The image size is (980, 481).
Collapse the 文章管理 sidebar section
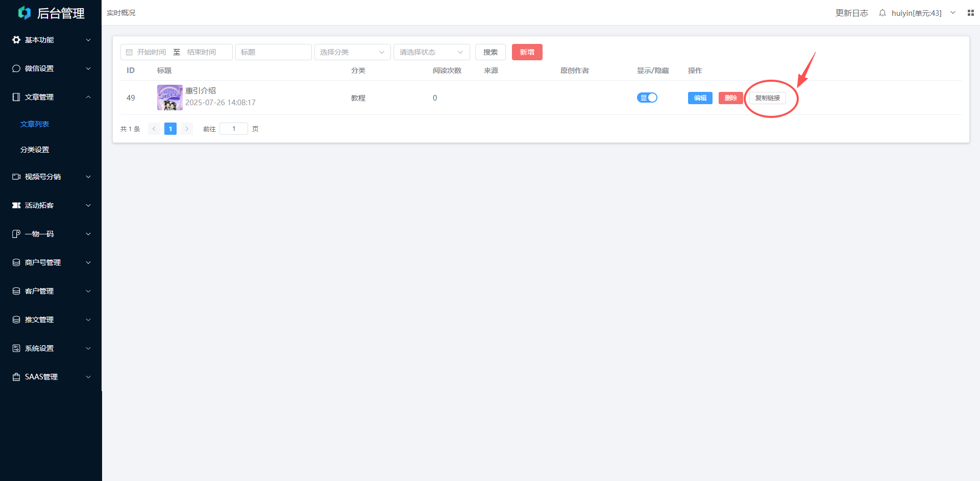(x=51, y=97)
